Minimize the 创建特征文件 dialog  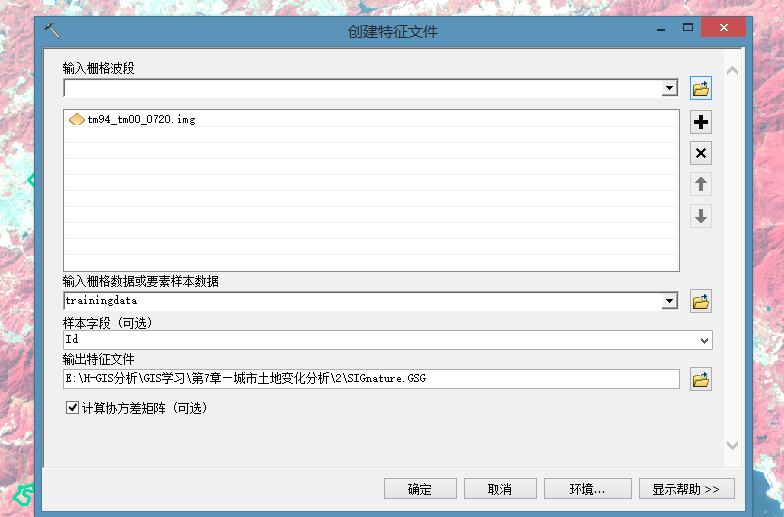(661, 28)
